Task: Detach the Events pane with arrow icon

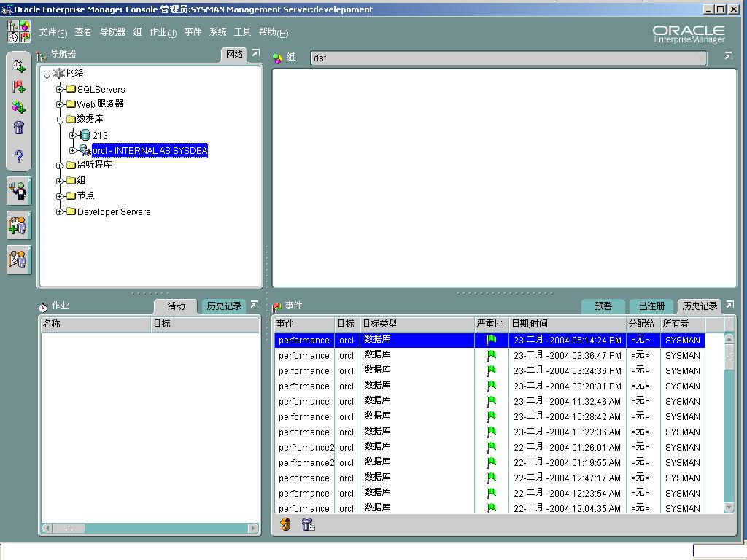Action: tap(729, 305)
